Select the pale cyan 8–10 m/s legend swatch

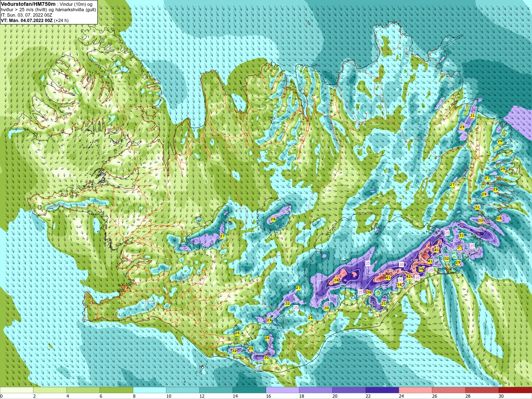coord(150,390)
